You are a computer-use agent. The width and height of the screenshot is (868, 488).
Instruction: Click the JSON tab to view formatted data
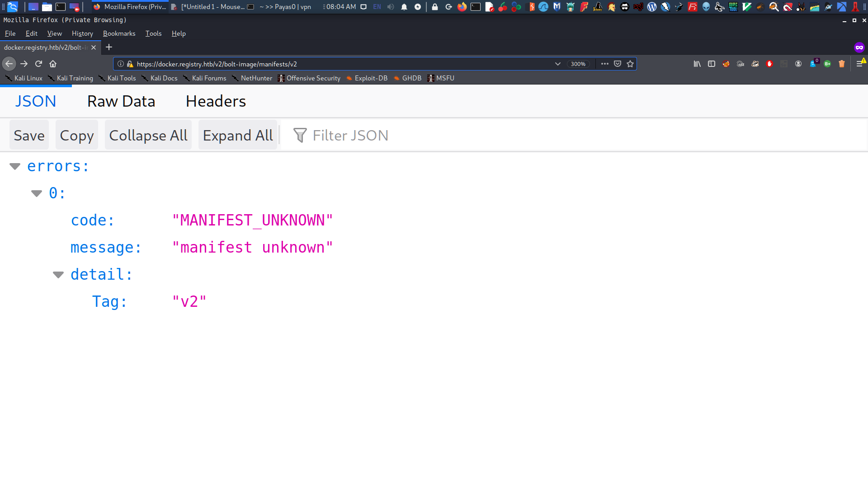pos(36,101)
